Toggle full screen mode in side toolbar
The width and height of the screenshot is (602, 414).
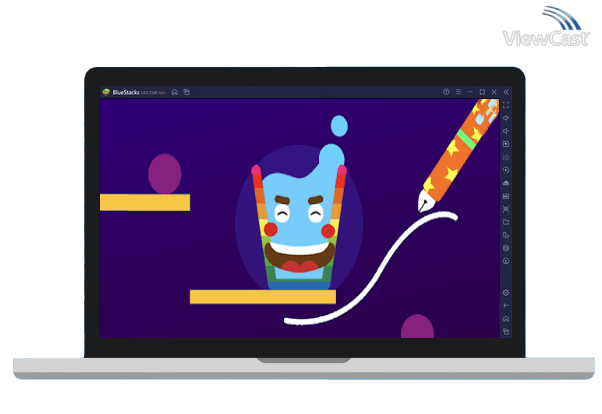(x=506, y=105)
